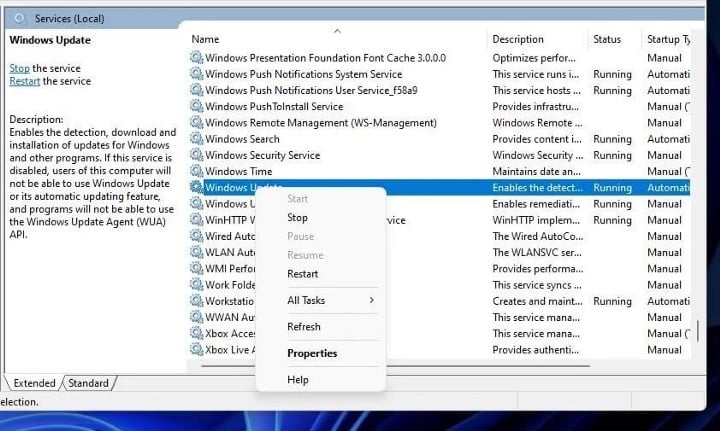Select Windows Time service name

(238, 172)
